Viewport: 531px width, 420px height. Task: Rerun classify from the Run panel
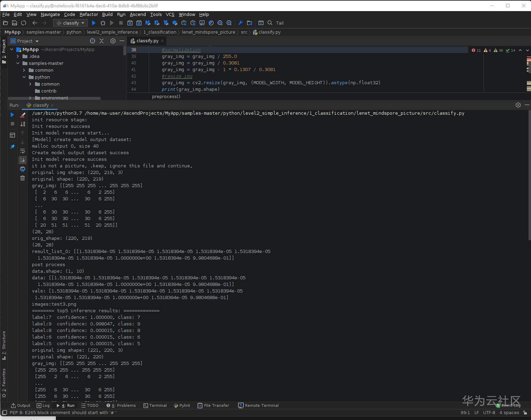(x=12, y=115)
